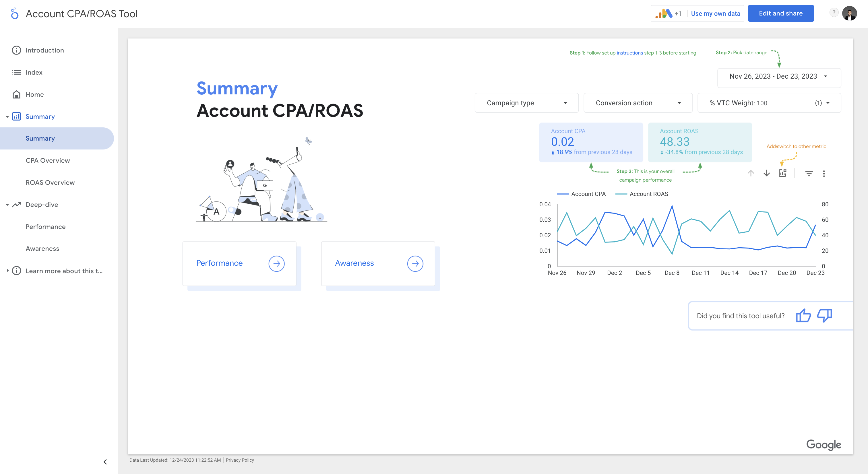Image resolution: width=868 pixels, height=474 pixels.
Task: Navigate to CPA Overview page
Action: tap(47, 160)
